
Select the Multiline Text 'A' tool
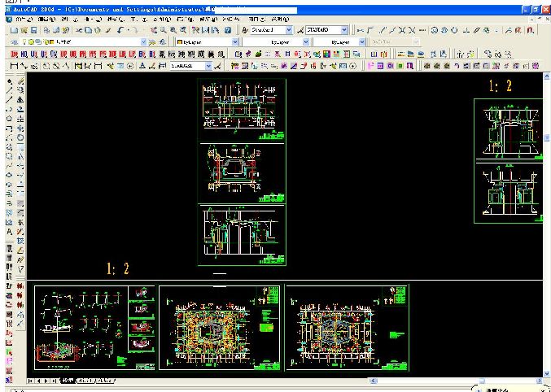click(10, 232)
